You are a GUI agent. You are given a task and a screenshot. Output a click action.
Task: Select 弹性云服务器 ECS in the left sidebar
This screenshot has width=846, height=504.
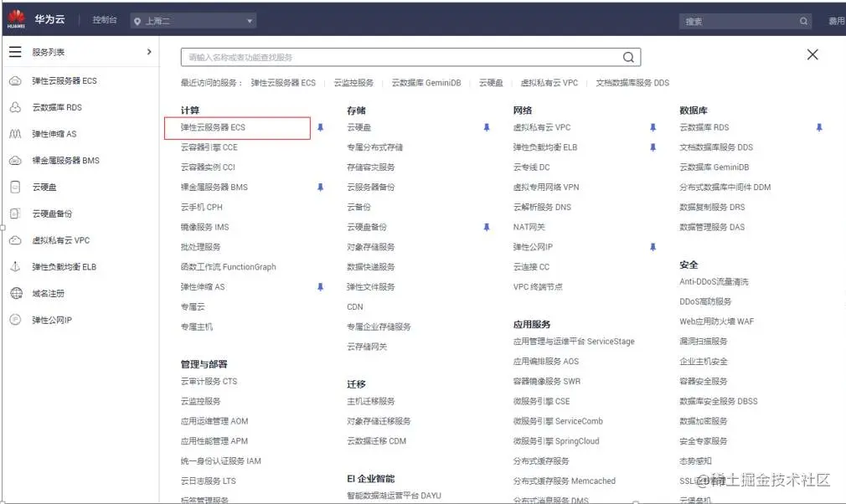pos(64,81)
